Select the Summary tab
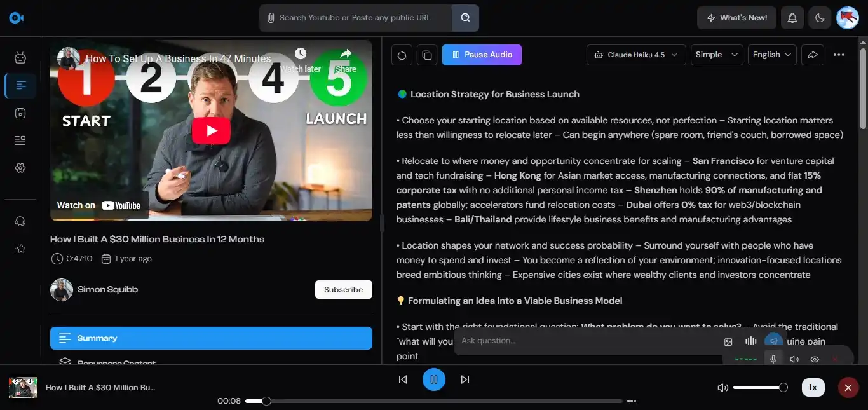Image resolution: width=868 pixels, height=410 pixels. 211,338
